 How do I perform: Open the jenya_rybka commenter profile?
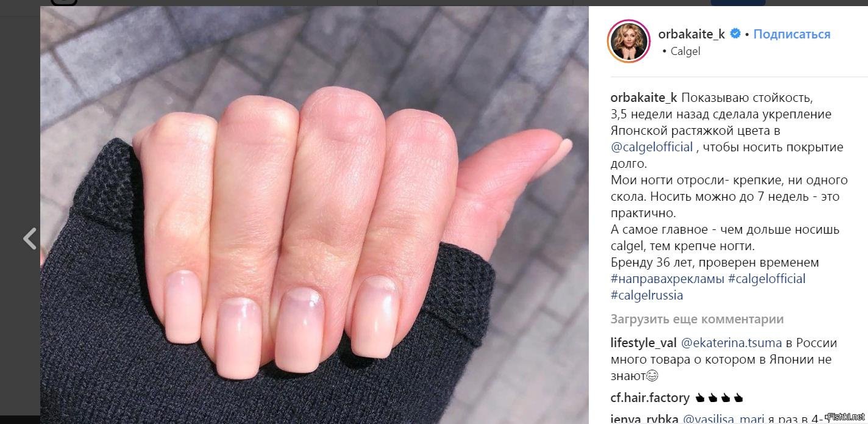644,419
